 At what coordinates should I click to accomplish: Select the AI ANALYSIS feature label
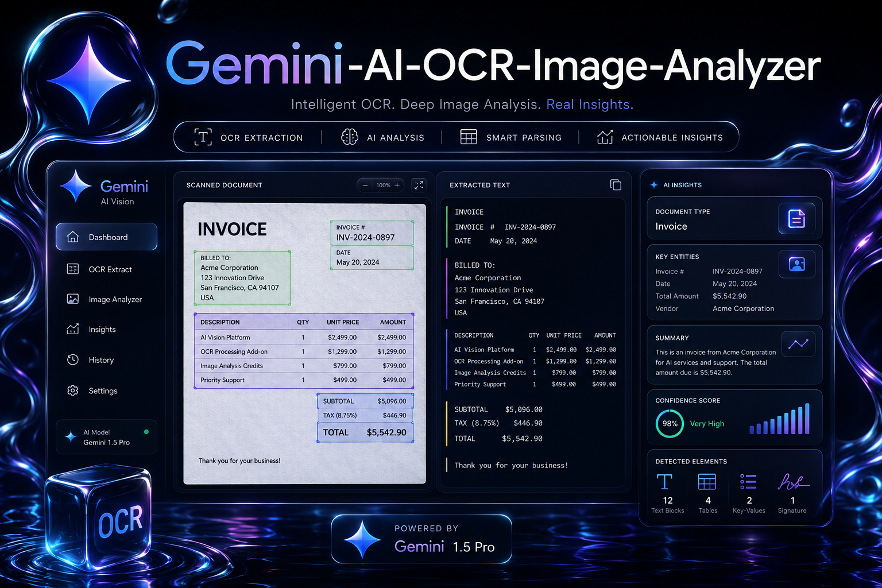[x=396, y=138]
